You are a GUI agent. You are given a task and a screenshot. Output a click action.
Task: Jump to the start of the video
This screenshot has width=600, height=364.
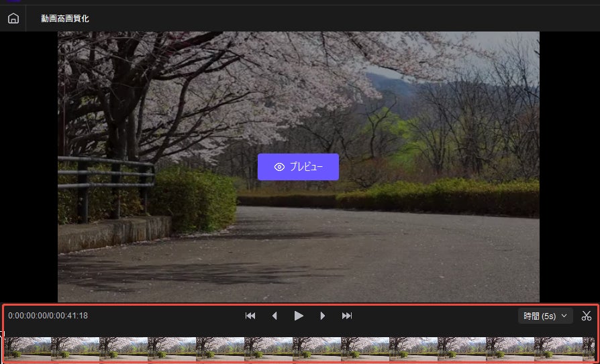pyautogui.click(x=250, y=316)
